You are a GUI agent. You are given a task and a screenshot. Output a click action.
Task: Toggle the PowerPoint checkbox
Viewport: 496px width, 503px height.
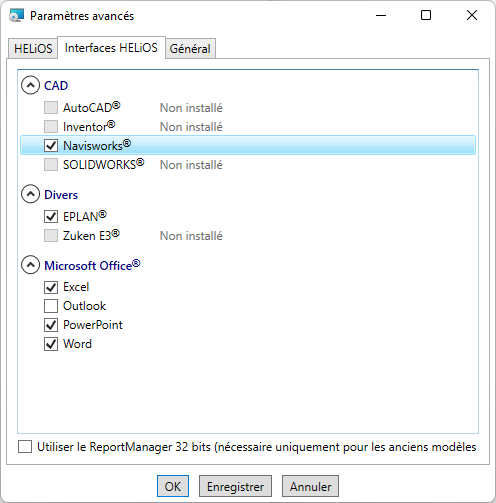(x=51, y=325)
